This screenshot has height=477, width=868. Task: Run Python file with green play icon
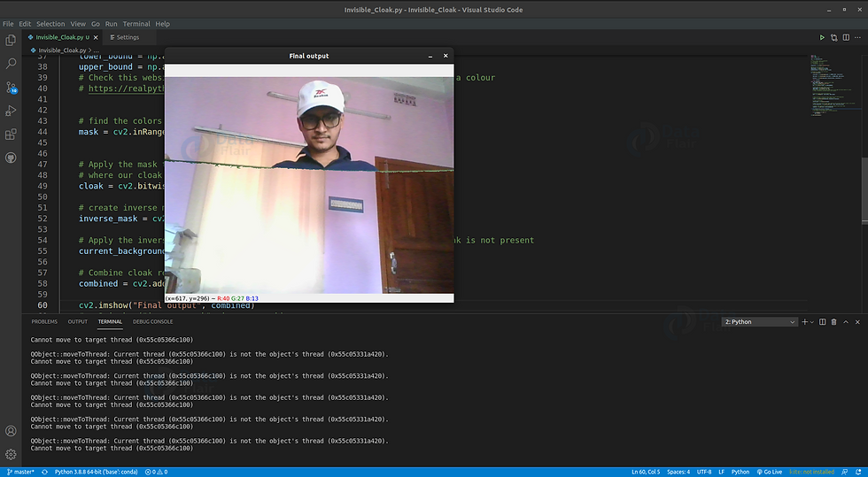tap(822, 38)
